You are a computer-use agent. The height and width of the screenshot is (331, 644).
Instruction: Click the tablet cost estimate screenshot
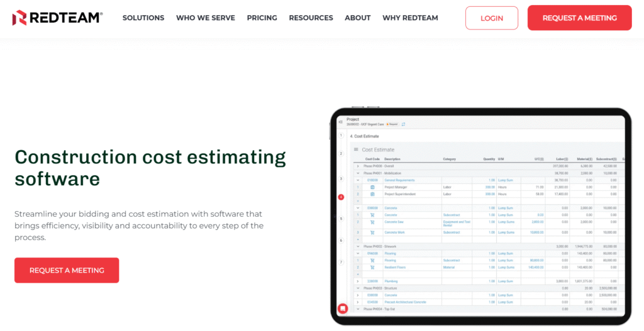[480, 217]
